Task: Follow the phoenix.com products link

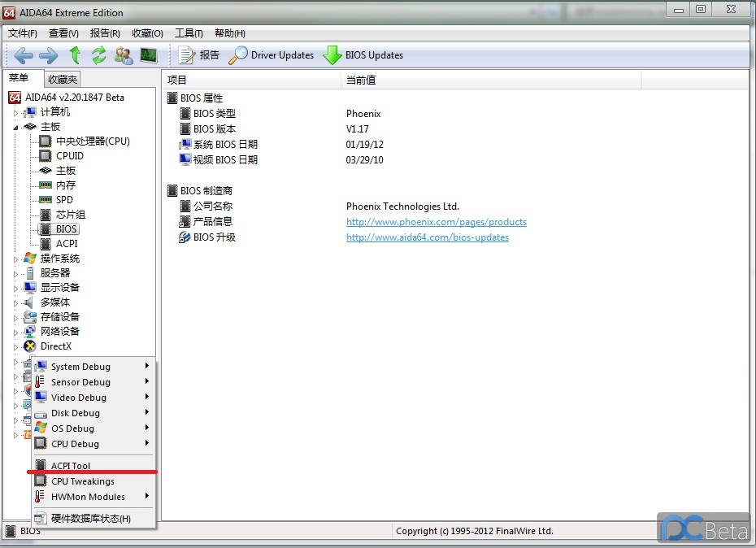Action: [437, 222]
